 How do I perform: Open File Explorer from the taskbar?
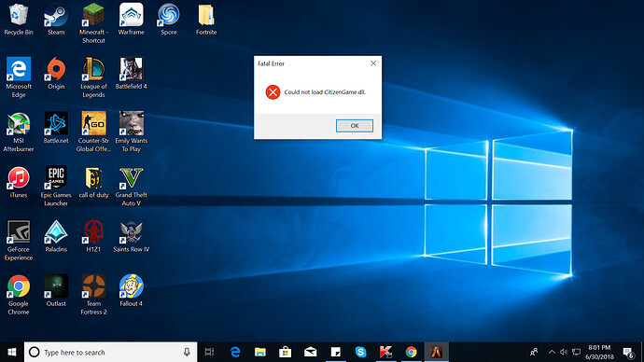click(x=260, y=352)
